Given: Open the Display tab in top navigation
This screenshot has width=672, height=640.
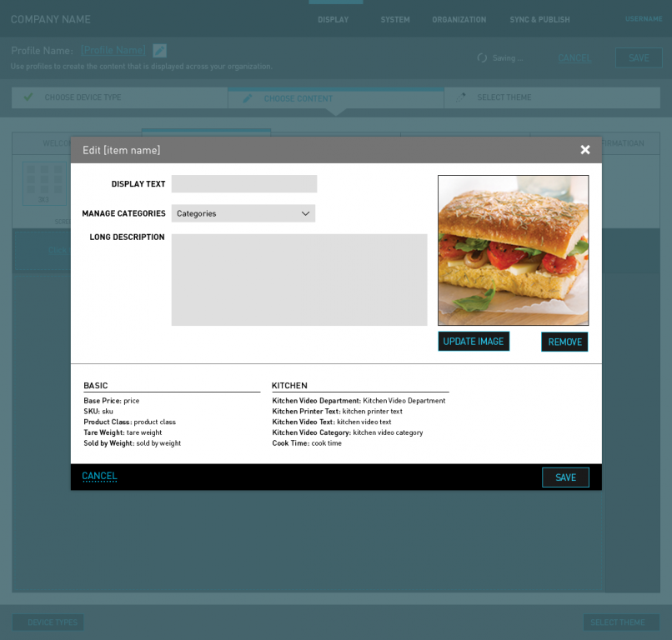Looking at the screenshot, I should click(x=333, y=19).
